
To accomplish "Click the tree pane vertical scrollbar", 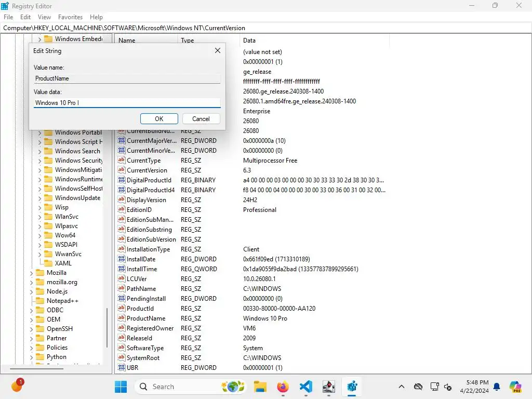I will (107, 328).
